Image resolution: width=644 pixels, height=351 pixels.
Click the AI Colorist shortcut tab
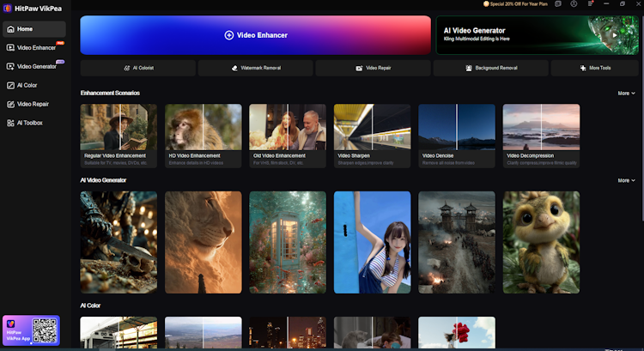(x=138, y=68)
